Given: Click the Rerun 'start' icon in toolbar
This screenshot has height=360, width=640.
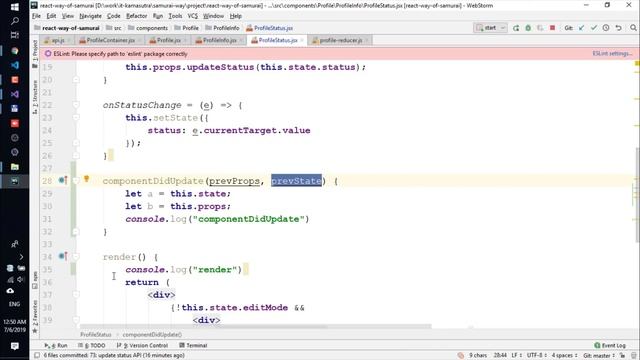Looking at the screenshot, I should pos(516,28).
